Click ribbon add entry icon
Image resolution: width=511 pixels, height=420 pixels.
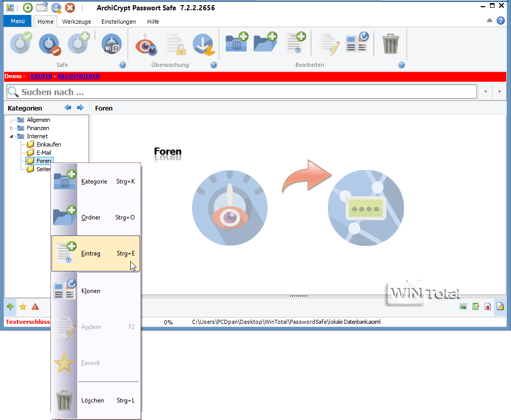(x=296, y=43)
